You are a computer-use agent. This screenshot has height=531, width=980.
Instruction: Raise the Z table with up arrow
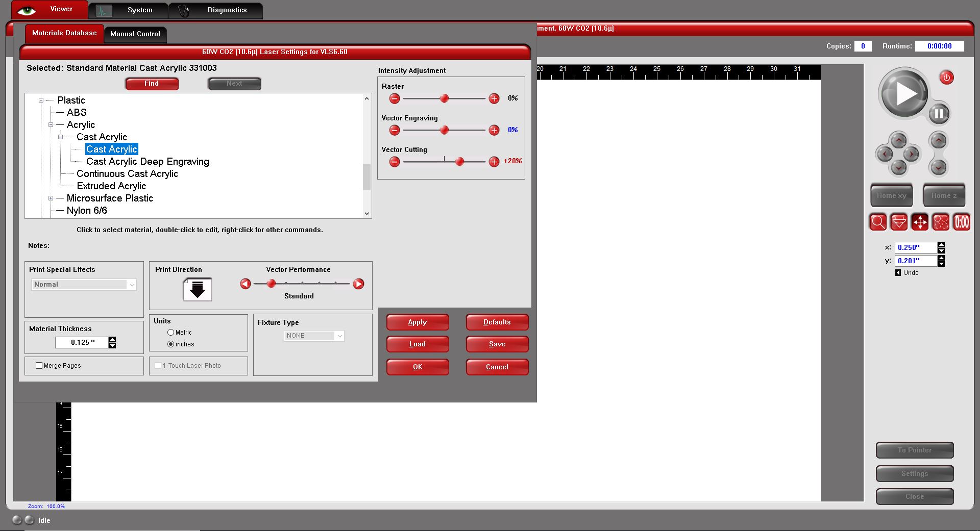(938, 140)
